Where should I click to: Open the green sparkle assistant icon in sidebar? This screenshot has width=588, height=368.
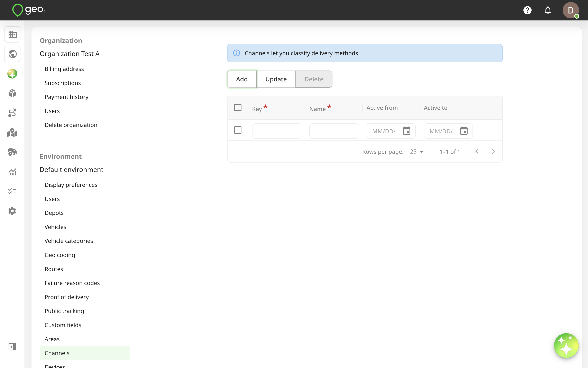[12, 74]
